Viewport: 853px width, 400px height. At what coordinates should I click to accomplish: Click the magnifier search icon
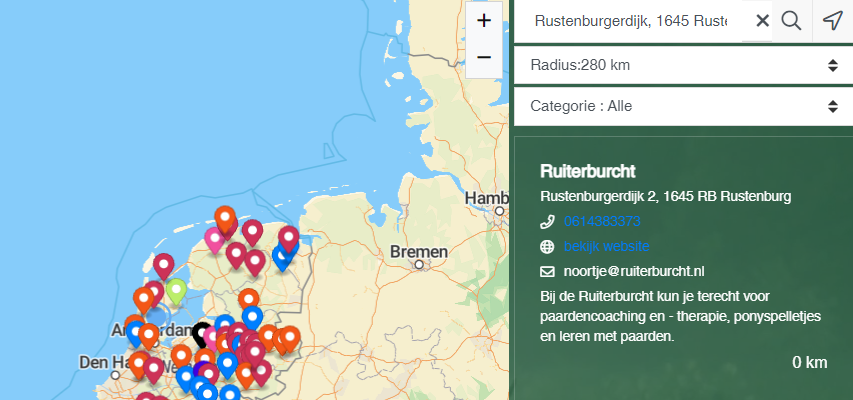[791, 21]
